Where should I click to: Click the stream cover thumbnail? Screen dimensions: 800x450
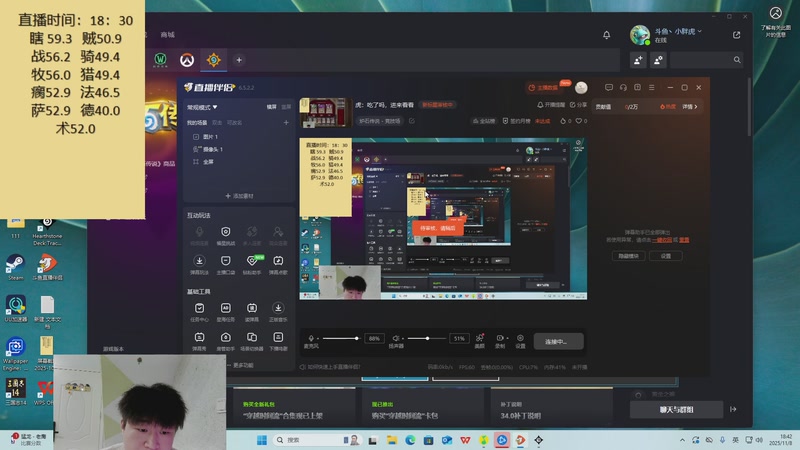click(x=326, y=113)
